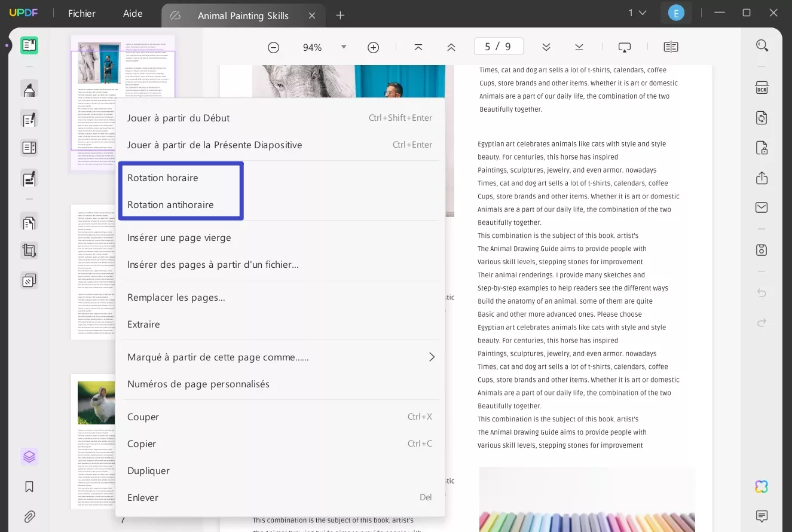Open the zoom percentage dropdown
792x532 pixels.
coord(344,46)
